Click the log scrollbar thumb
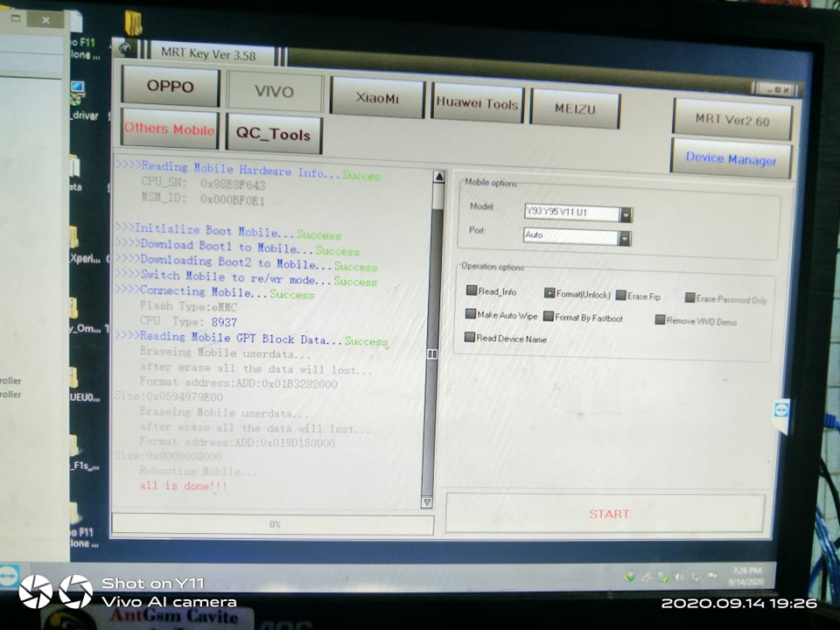 (x=431, y=354)
